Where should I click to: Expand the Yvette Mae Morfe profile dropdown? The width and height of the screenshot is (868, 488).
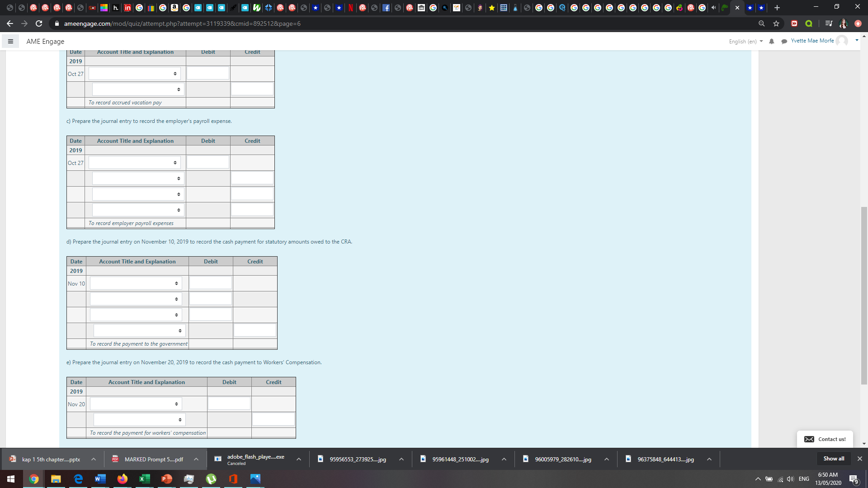[x=857, y=40]
